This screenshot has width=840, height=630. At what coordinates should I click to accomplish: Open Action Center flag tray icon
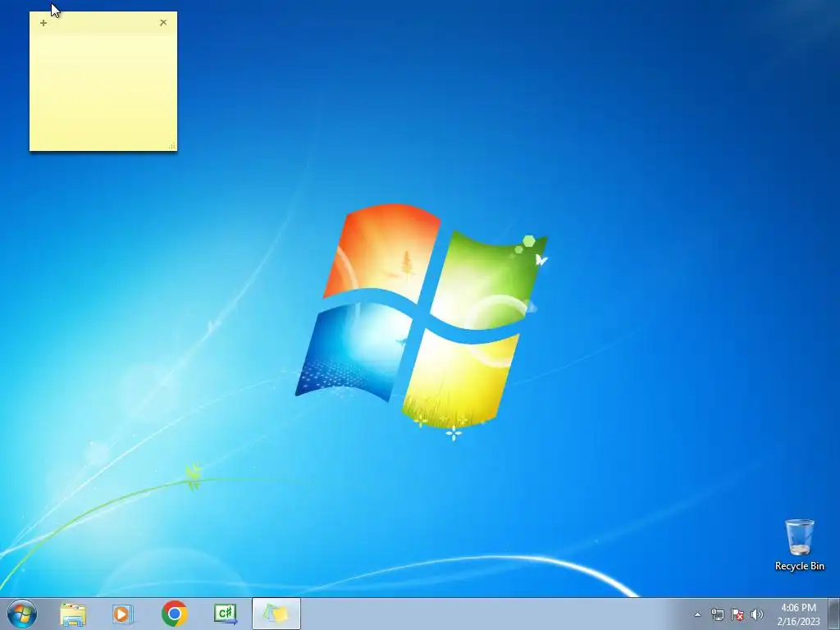click(x=737, y=614)
